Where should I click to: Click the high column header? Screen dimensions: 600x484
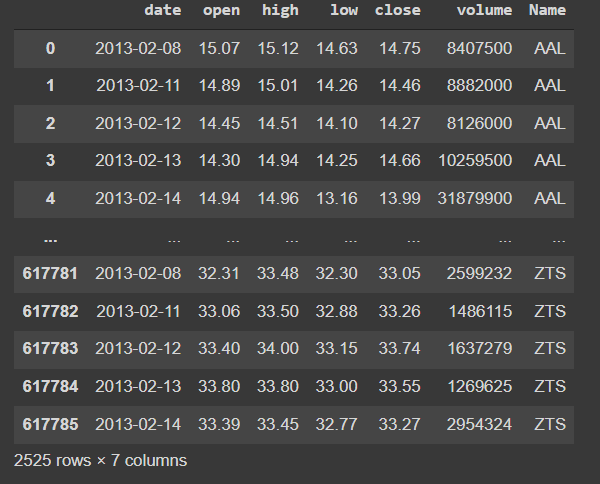pyautogui.click(x=280, y=10)
